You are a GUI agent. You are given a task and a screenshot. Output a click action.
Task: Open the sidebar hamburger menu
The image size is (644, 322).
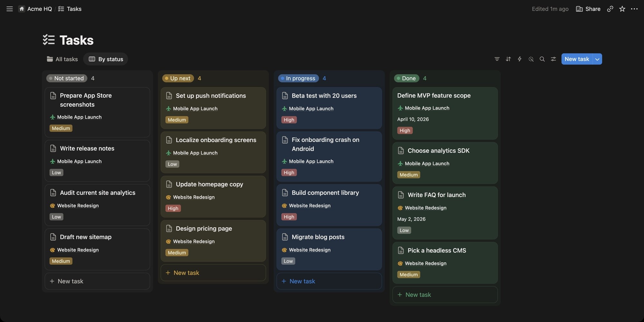10,9
